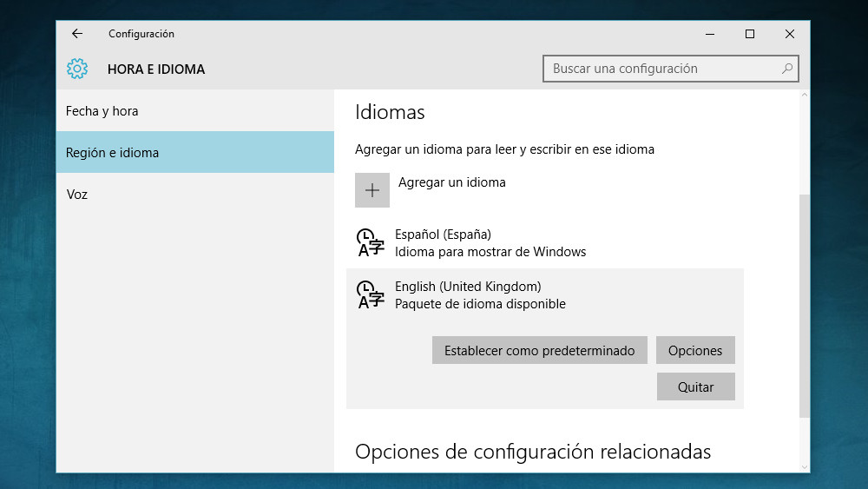Maximize the Configuración window
868x489 pixels.
click(x=750, y=34)
